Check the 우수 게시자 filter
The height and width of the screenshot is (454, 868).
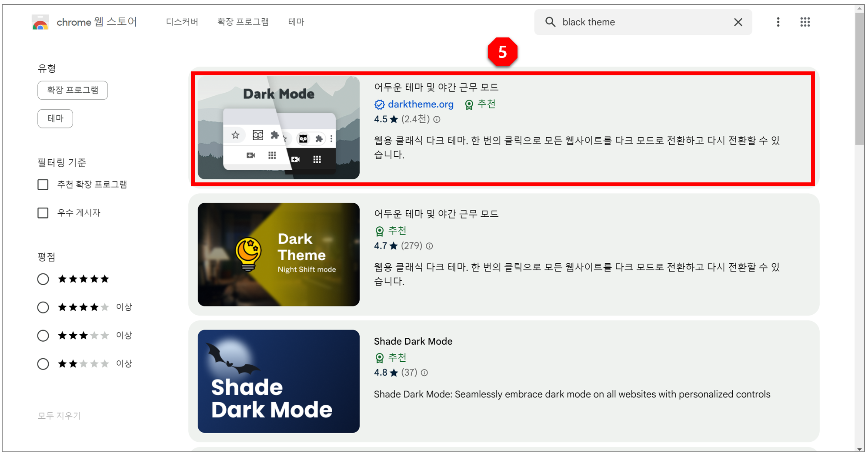point(43,213)
